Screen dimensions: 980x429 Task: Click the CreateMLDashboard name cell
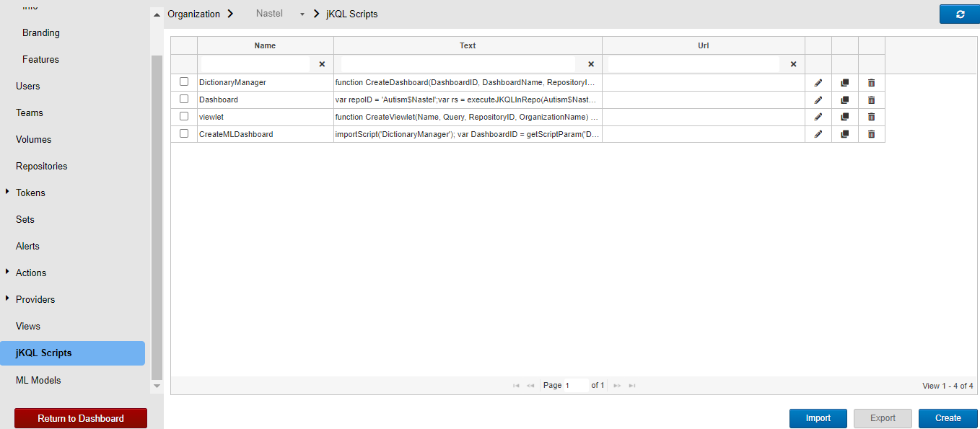(265, 134)
